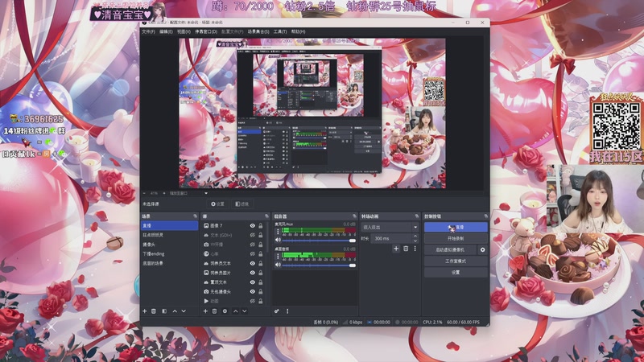Open preview zoom scaling dropdown
The height and width of the screenshot is (362, 644).
206,193
